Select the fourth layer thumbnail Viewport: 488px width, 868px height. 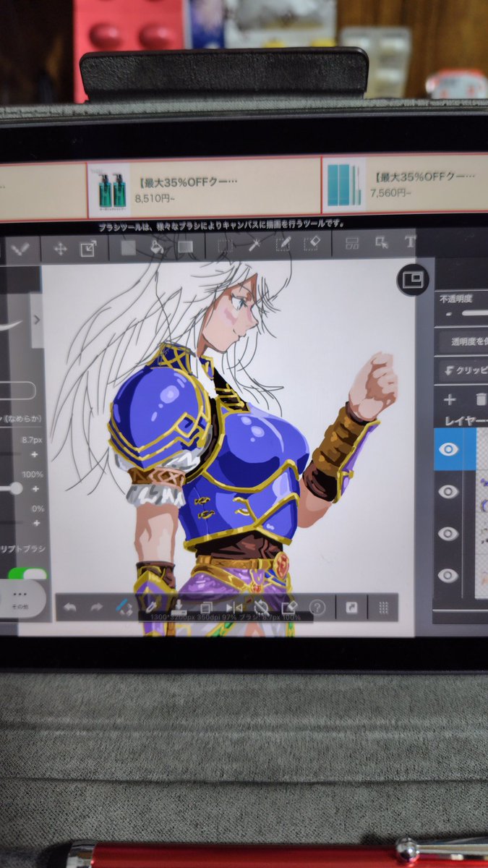coord(481,576)
